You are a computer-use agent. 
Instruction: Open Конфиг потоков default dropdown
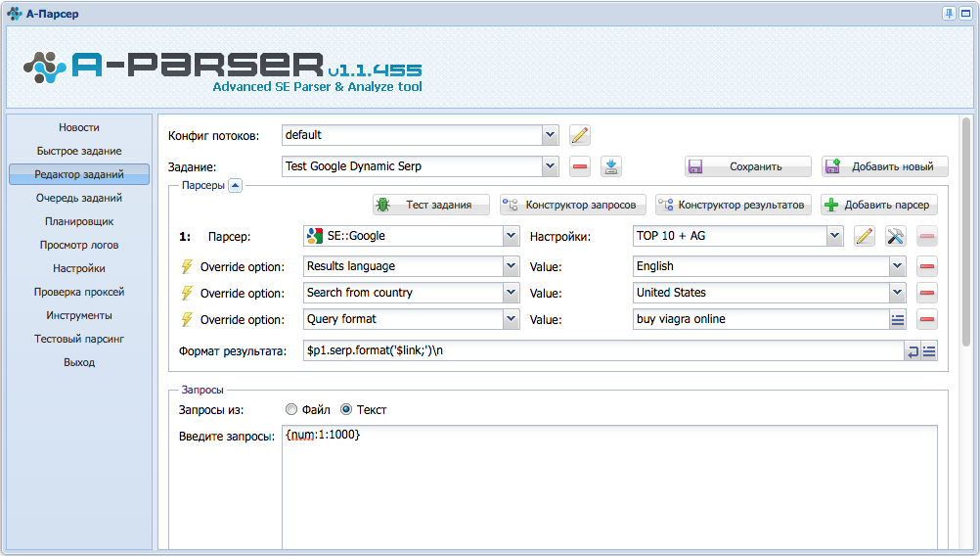[550, 135]
